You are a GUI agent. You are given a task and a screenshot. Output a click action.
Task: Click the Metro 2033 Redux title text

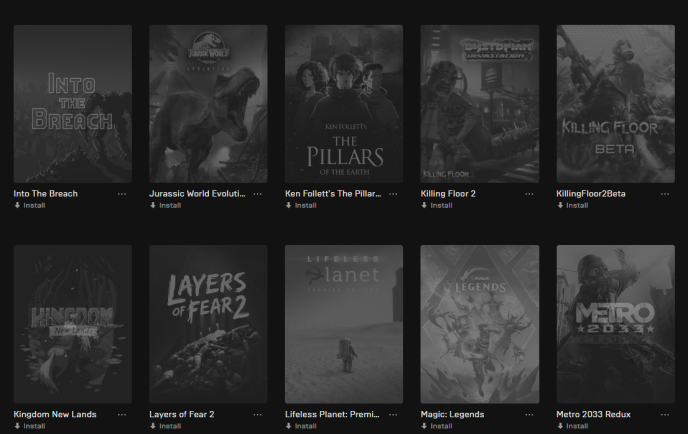[593, 414]
